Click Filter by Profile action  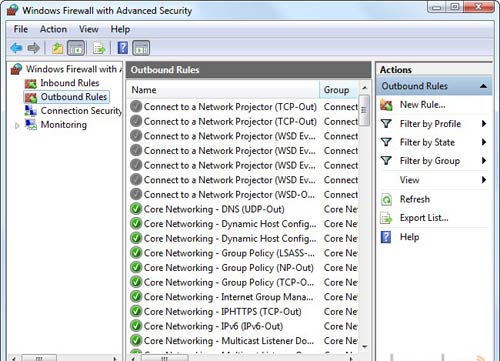[430, 124]
